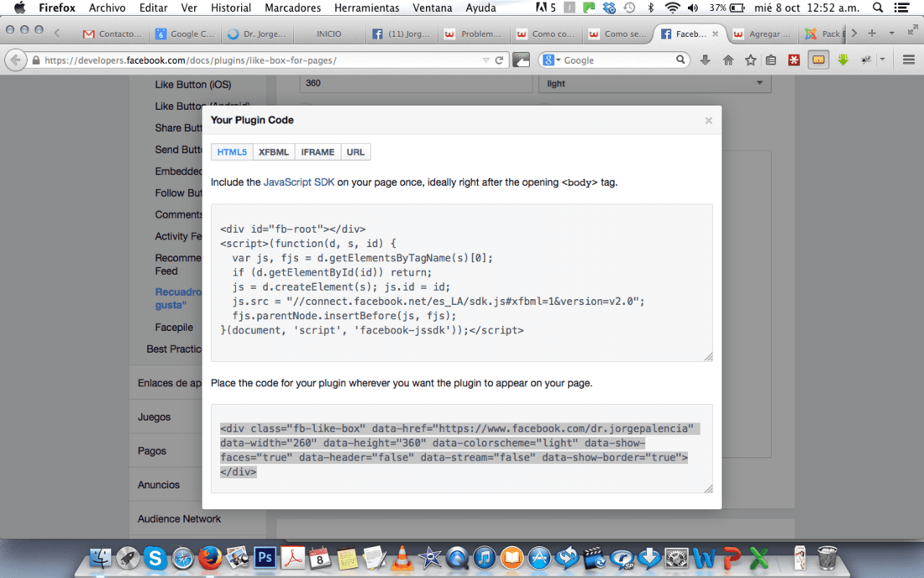Select the HTML5 code tab

pos(232,152)
